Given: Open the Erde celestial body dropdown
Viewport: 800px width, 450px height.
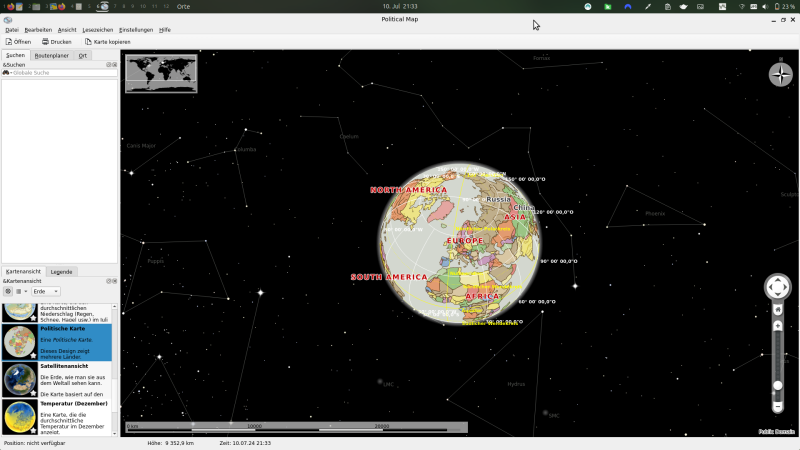Looking at the screenshot, I should (47, 291).
